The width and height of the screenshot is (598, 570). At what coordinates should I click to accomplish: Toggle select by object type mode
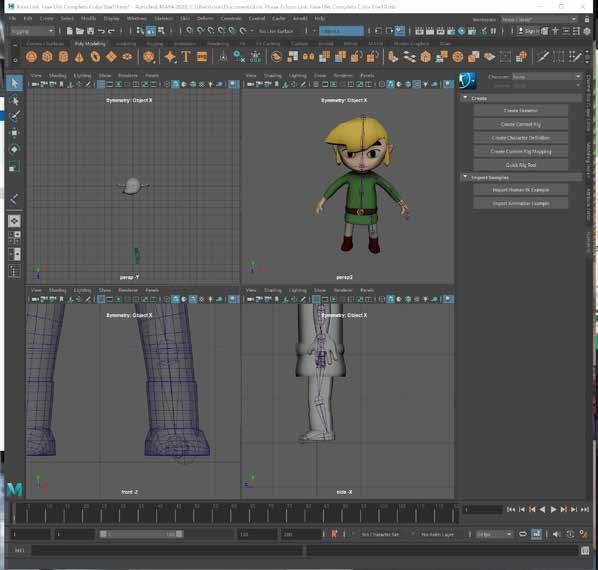tap(151, 31)
